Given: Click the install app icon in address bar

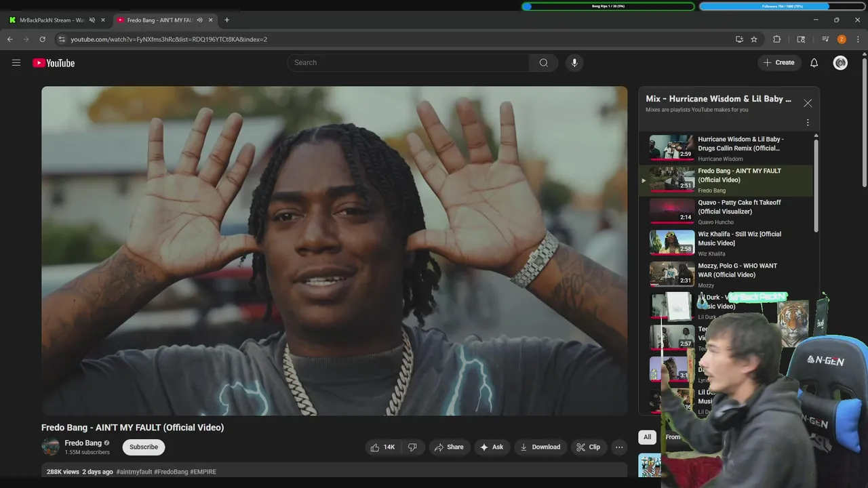Looking at the screenshot, I should click(739, 39).
